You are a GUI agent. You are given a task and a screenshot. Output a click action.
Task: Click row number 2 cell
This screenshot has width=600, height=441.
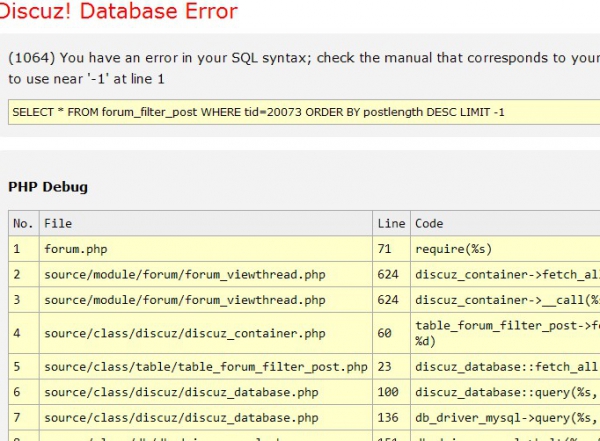coord(24,274)
